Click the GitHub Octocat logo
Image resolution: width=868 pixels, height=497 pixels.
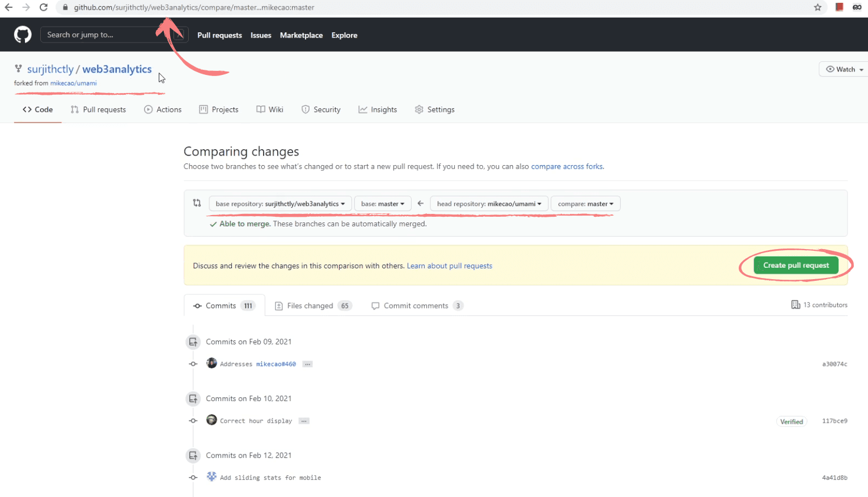23,35
